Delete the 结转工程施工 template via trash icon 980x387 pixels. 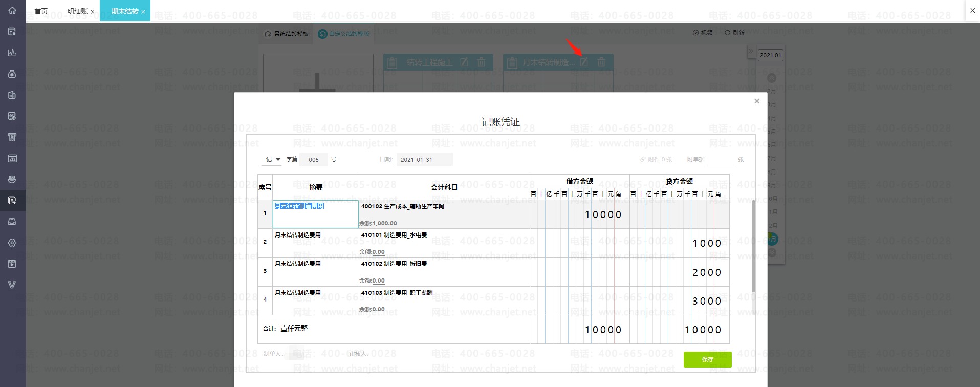[481, 62]
